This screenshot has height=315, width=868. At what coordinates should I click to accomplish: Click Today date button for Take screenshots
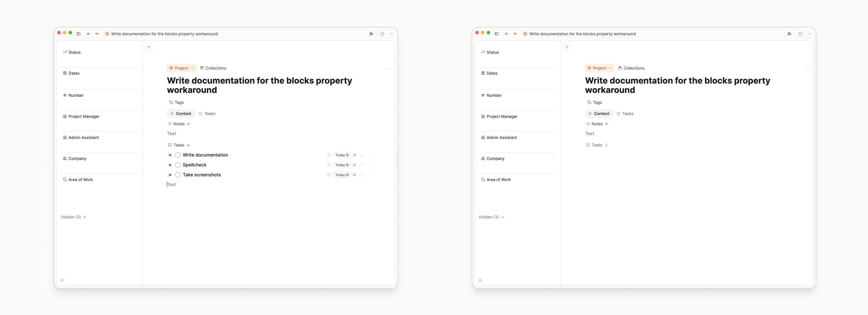click(x=342, y=175)
